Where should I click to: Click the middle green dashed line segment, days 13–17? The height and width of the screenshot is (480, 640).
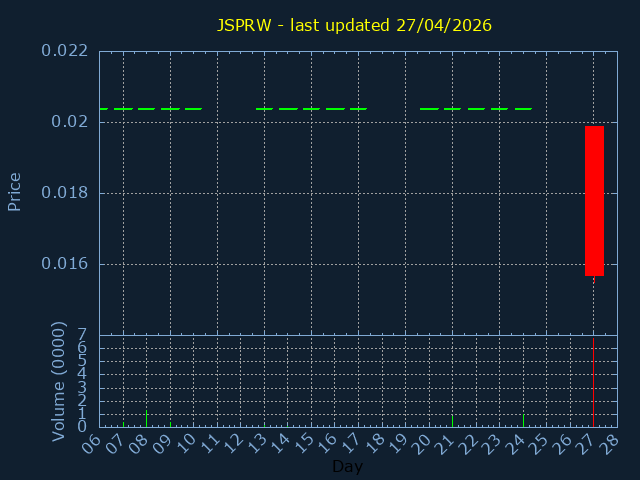click(311, 108)
